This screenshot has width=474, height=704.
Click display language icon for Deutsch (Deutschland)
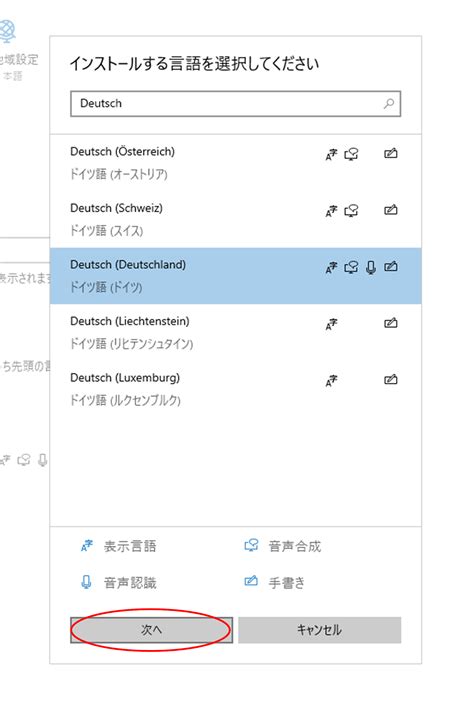(x=331, y=268)
